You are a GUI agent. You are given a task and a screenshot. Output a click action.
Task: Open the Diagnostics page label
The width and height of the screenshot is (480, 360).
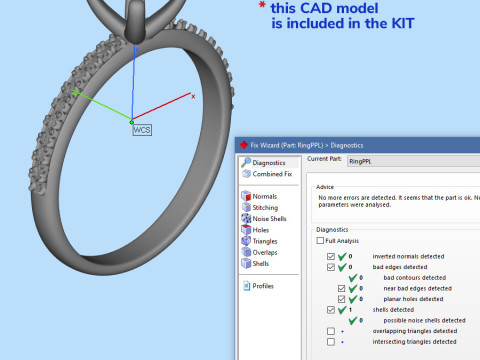tap(269, 163)
